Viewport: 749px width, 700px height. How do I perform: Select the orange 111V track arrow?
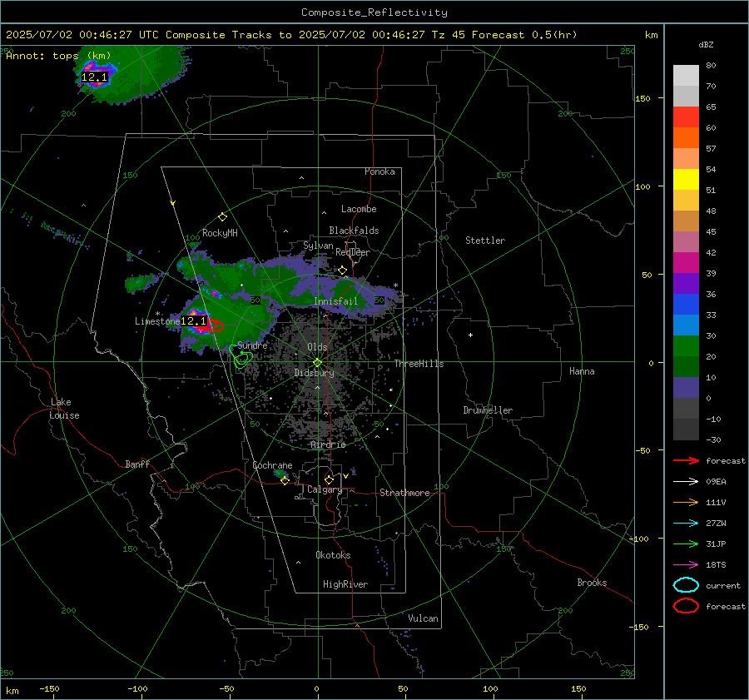pos(686,502)
